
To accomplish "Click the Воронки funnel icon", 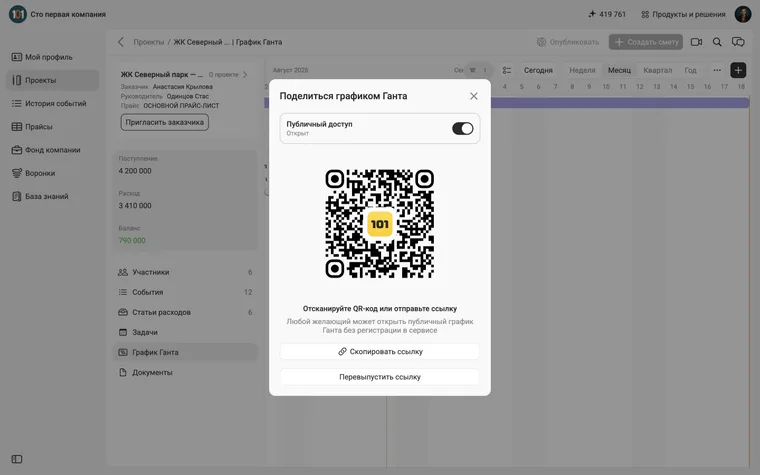I will [17, 173].
